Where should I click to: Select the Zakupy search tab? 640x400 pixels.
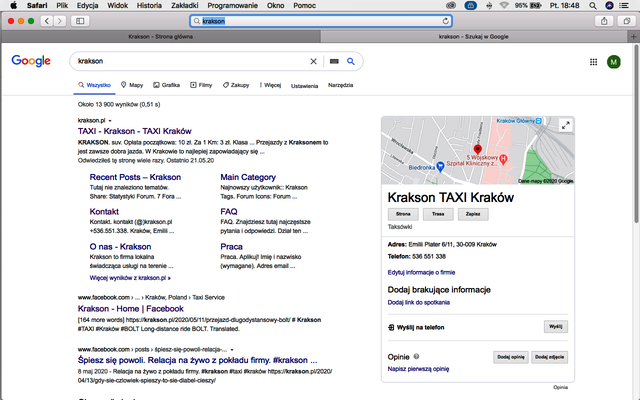click(x=236, y=85)
